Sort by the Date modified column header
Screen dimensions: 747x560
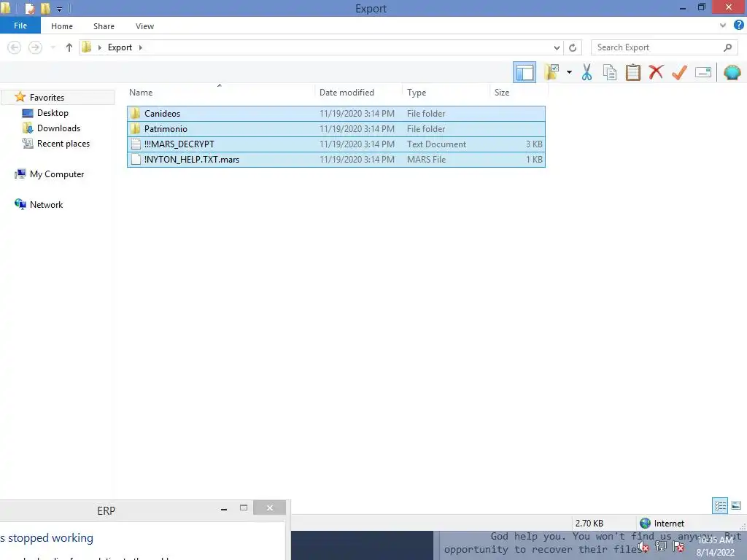click(x=358, y=93)
